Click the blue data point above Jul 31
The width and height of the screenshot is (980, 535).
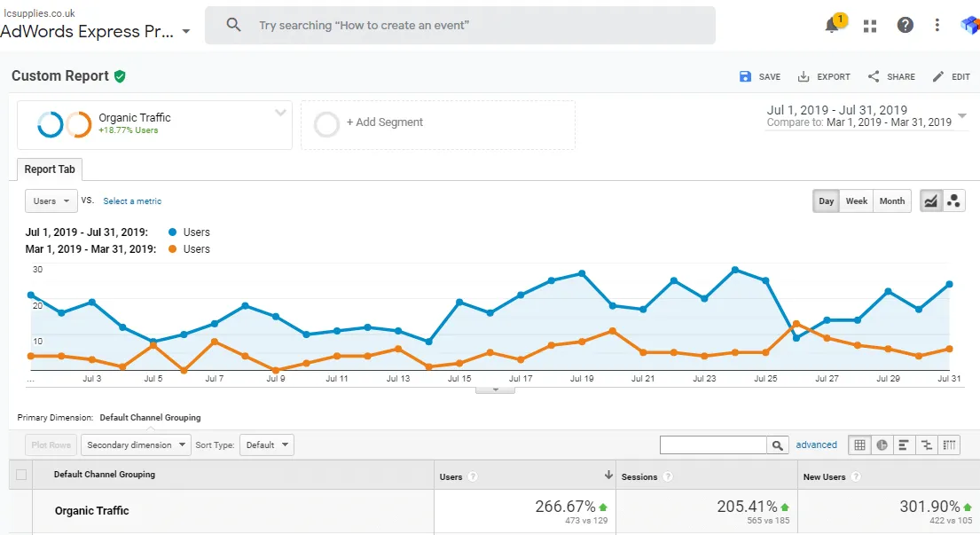949,285
